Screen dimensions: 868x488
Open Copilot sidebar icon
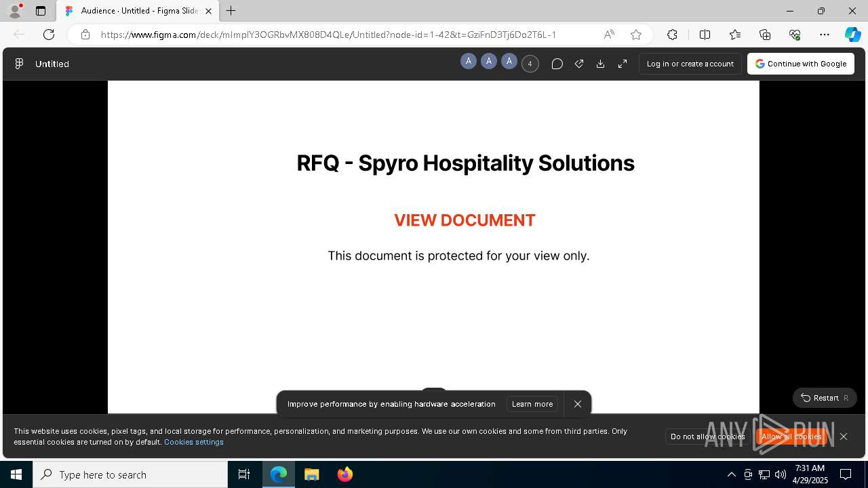coord(853,35)
